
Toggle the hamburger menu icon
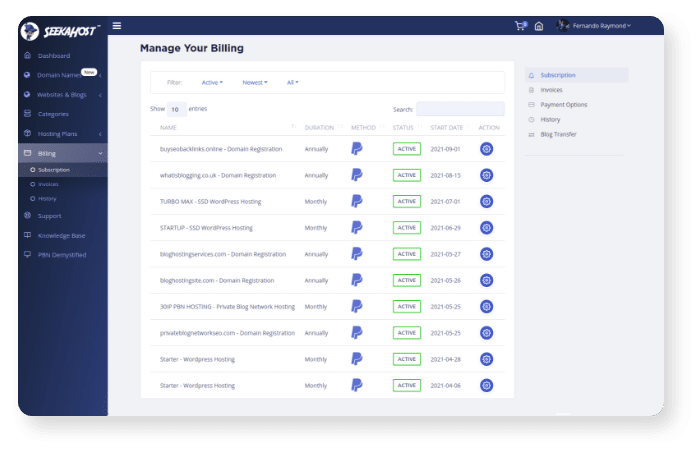pos(117,26)
